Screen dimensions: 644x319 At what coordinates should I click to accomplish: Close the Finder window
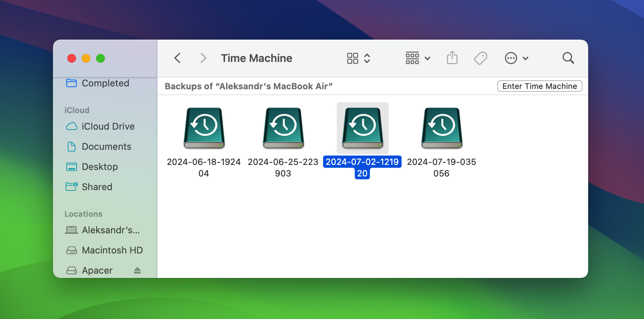[72, 58]
